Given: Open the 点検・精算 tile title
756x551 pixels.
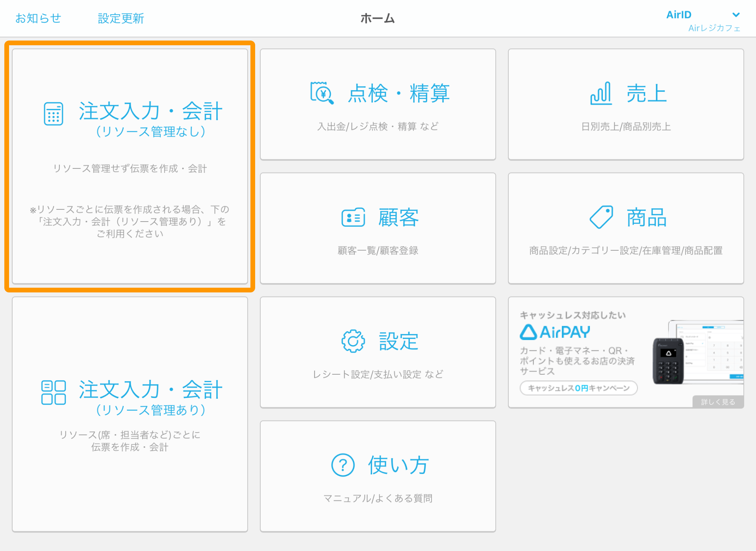Looking at the screenshot, I should (398, 93).
